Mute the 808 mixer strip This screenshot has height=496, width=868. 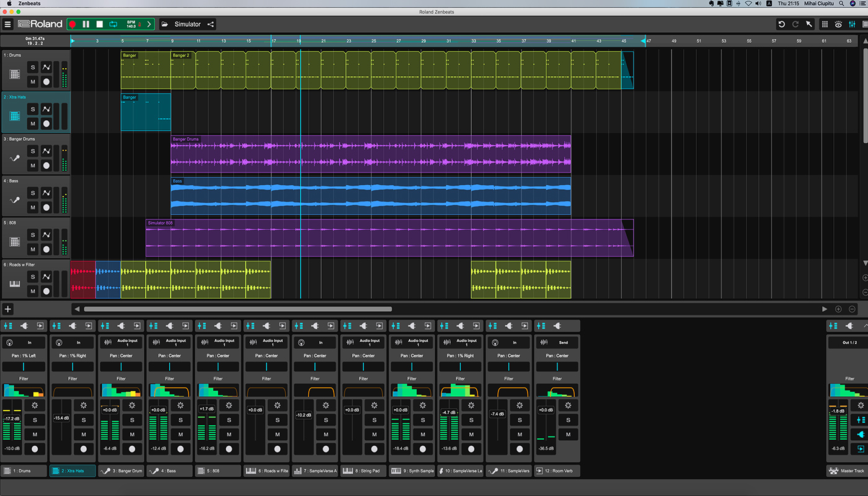pos(229,434)
